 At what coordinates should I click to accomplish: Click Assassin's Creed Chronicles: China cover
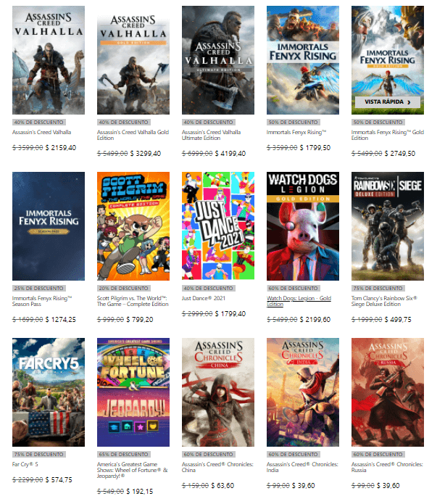pos(217,392)
